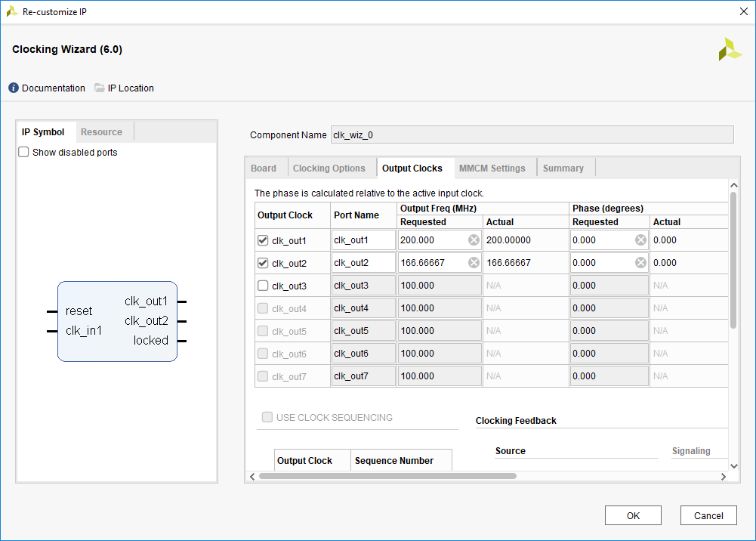This screenshot has width=756, height=541.
Task: Click the scroll down arrow of vertical scrollbar
Action: 734,465
